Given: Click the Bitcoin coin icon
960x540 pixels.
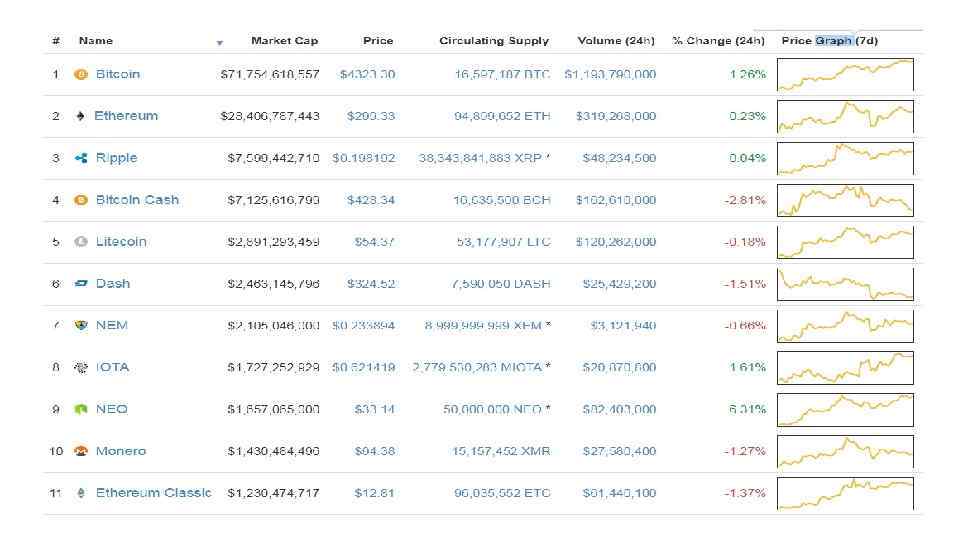Looking at the screenshot, I should click(x=81, y=74).
